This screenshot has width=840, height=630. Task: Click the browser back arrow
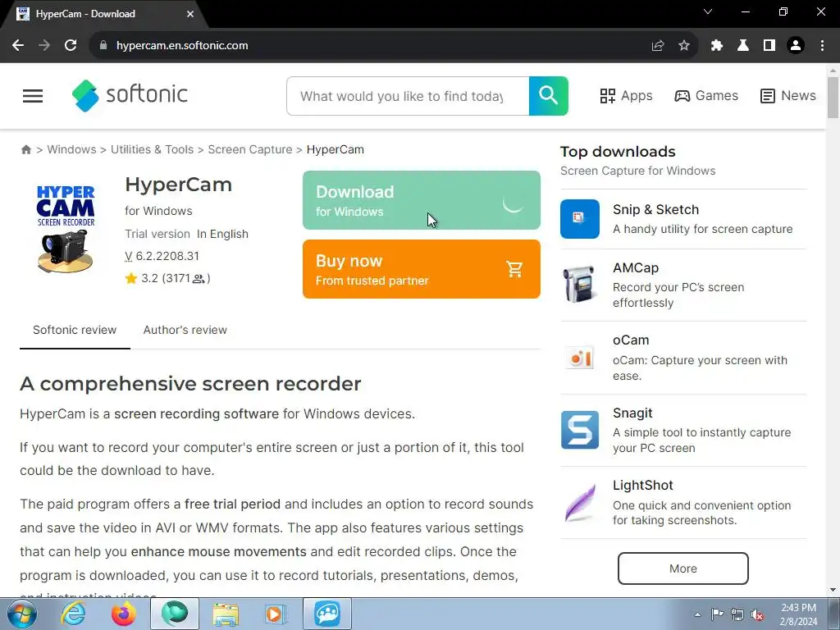(18, 46)
